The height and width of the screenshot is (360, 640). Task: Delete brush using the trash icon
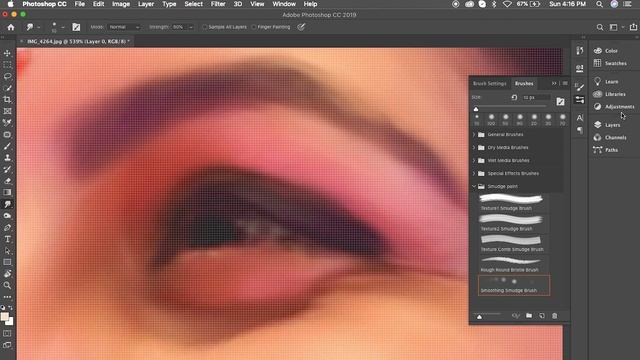pos(554,316)
